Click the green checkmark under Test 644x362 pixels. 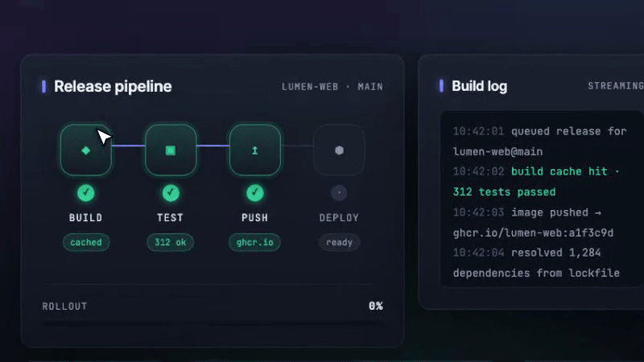click(x=171, y=192)
